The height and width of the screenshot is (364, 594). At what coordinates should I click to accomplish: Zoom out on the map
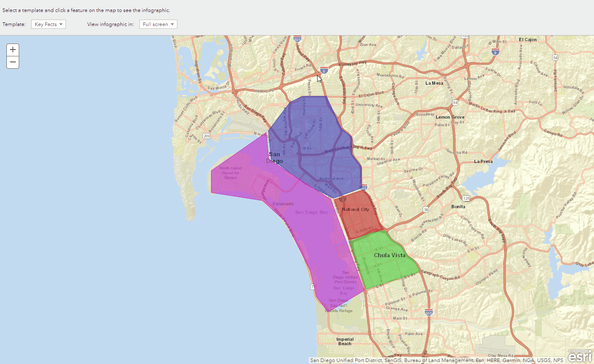click(x=13, y=62)
